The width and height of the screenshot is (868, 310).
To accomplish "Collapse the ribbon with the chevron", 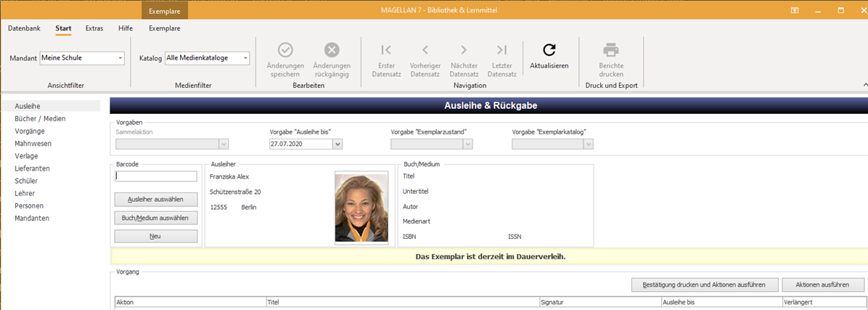I will click(864, 84).
